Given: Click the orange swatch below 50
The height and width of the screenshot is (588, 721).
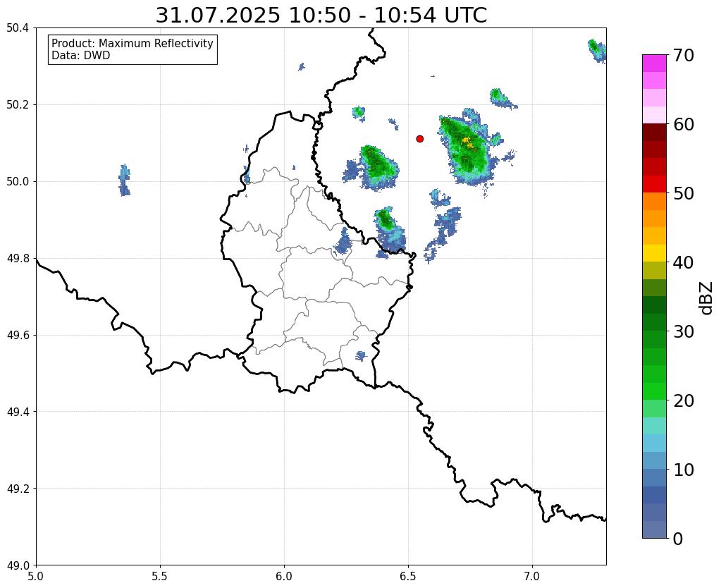Looking at the screenshot, I should coord(654,202).
